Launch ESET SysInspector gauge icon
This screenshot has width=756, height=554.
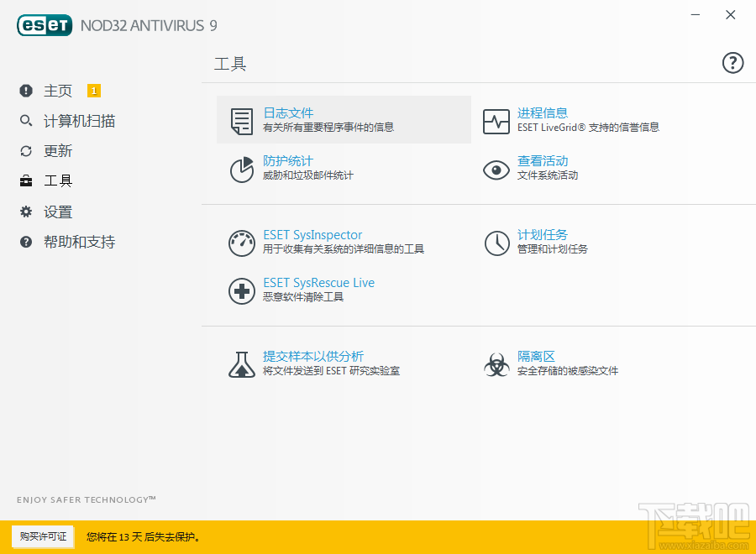coord(241,243)
